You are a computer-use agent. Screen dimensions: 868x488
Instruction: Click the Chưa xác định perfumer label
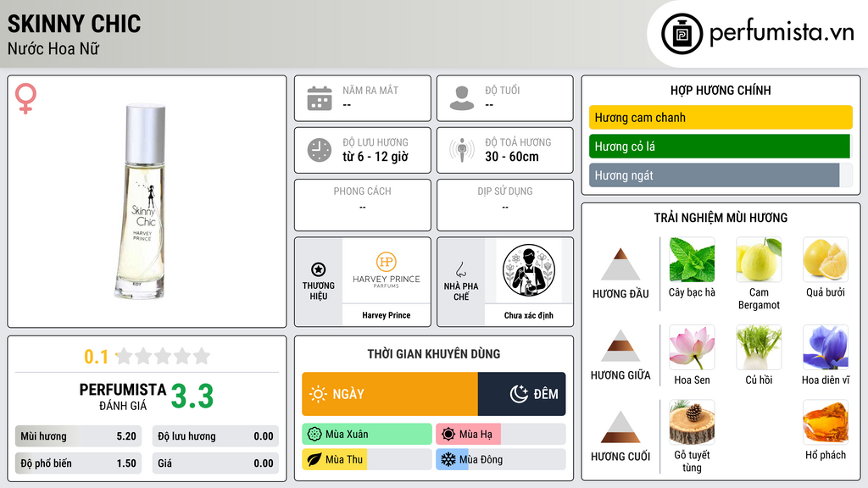tap(529, 315)
